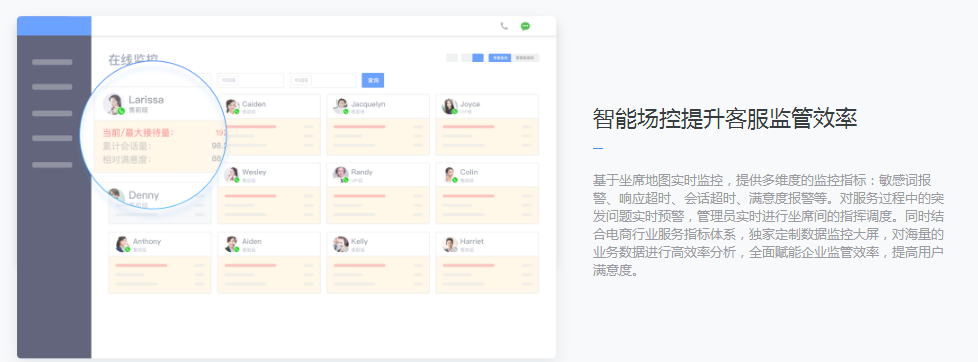Click the Harriet name label
Screen dimensions: 978x362
coord(472,242)
